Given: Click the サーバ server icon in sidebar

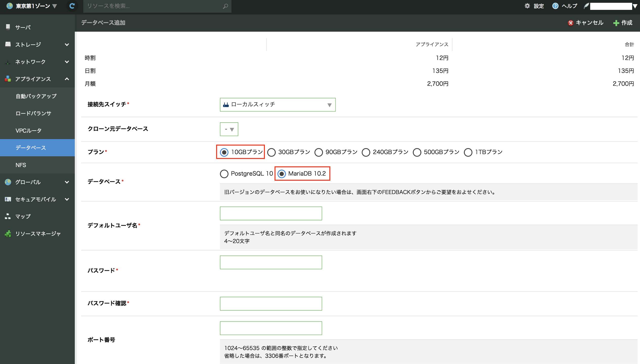Looking at the screenshot, I should tap(8, 27).
